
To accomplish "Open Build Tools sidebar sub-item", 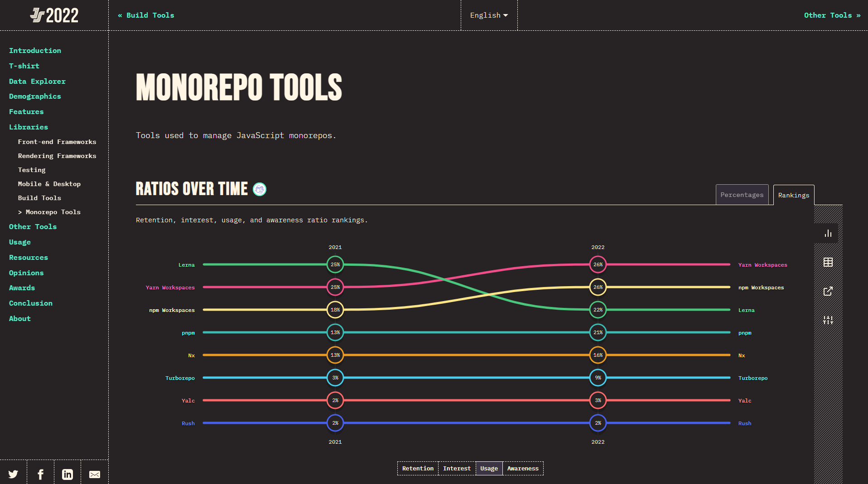I will coord(39,198).
